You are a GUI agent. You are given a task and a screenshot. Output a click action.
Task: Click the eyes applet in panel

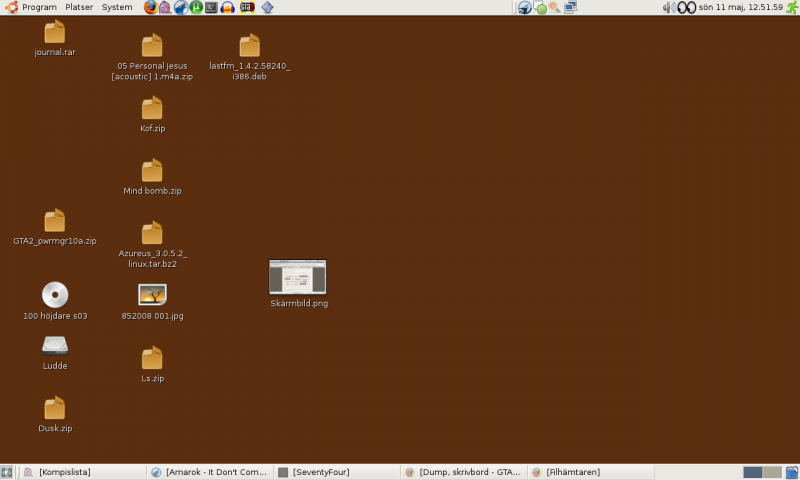(x=686, y=7)
